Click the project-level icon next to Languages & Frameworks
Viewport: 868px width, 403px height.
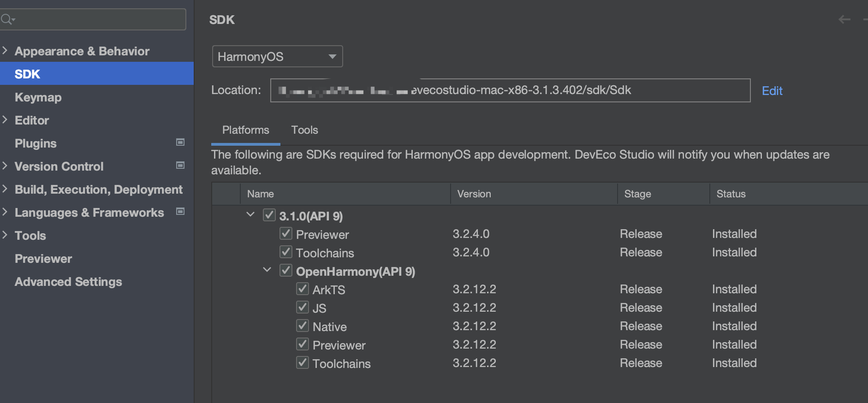[x=180, y=212]
